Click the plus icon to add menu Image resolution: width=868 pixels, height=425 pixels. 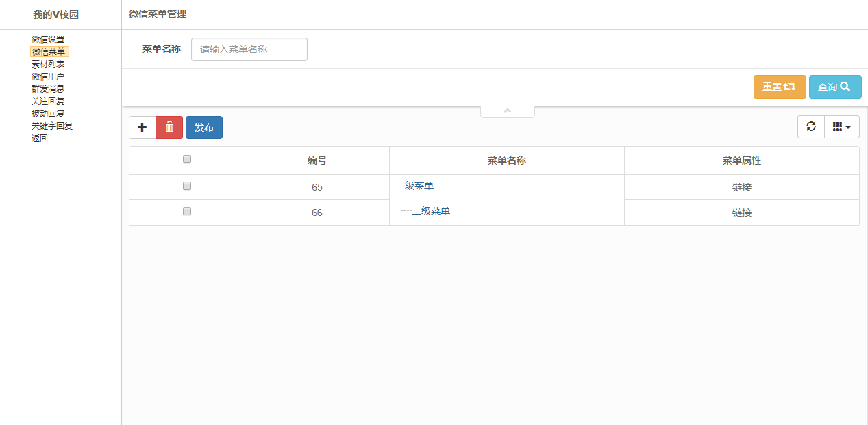point(142,127)
